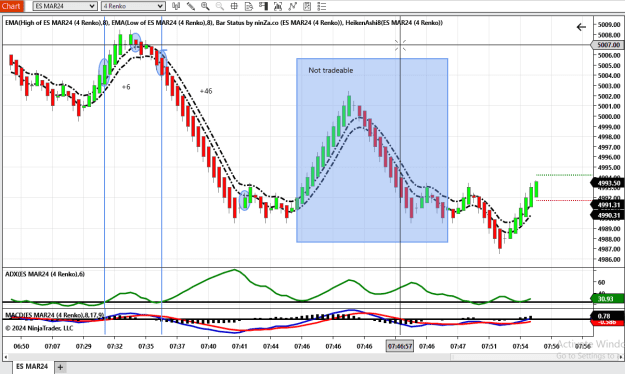This screenshot has height=374, width=625.
Task: Open the Indicators icon
Action: pos(293,6)
